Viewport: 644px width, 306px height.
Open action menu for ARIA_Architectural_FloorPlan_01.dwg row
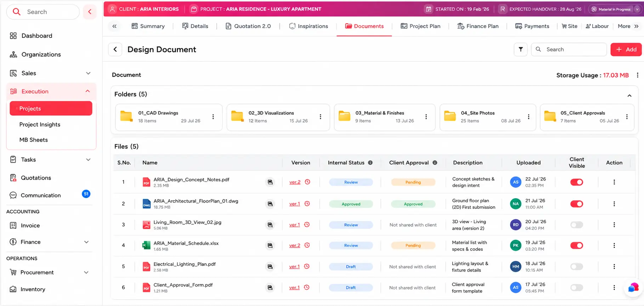point(614,204)
